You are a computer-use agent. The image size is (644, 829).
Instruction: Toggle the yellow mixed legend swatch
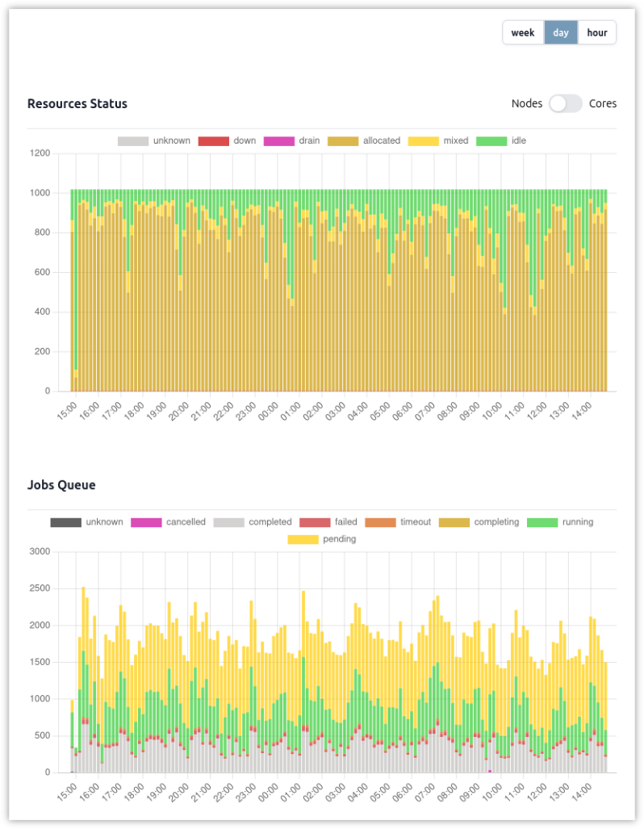(x=424, y=141)
